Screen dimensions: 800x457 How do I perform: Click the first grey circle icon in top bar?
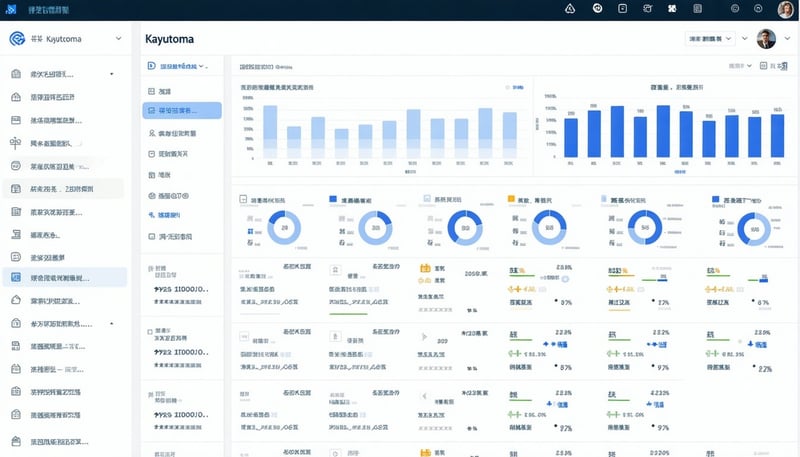pyautogui.click(x=735, y=8)
